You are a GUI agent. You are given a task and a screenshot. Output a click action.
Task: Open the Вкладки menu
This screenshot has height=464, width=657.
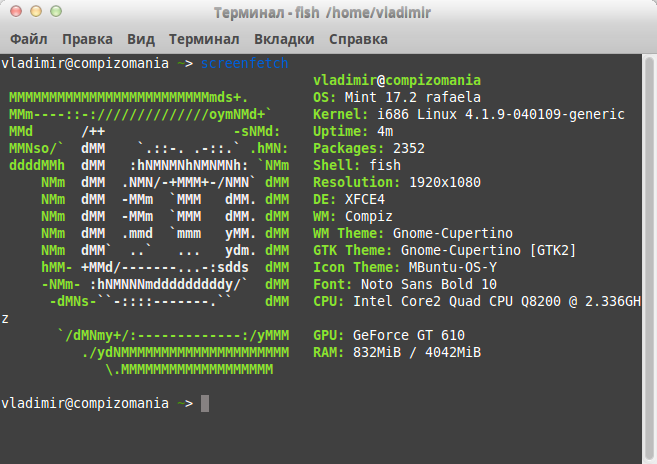click(284, 39)
